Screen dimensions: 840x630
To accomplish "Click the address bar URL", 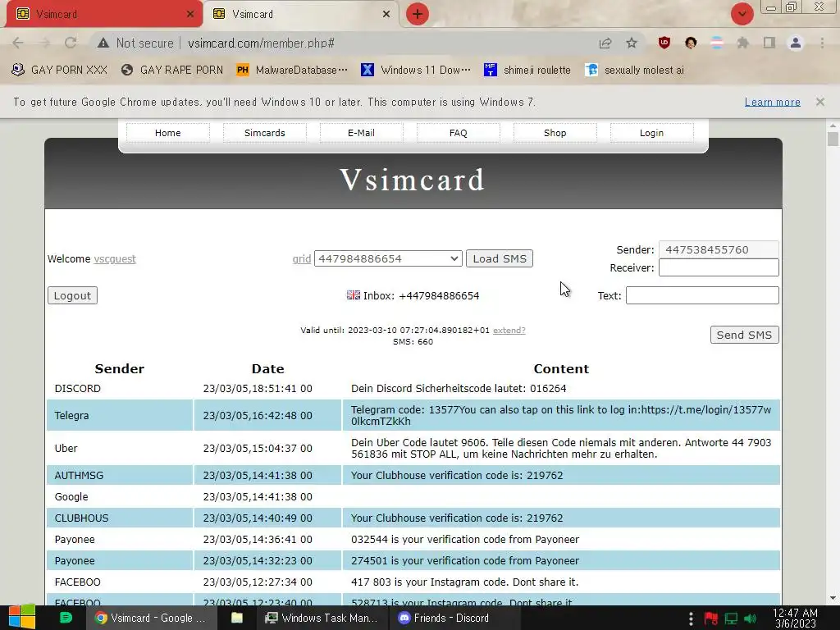I will pyautogui.click(x=261, y=43).
